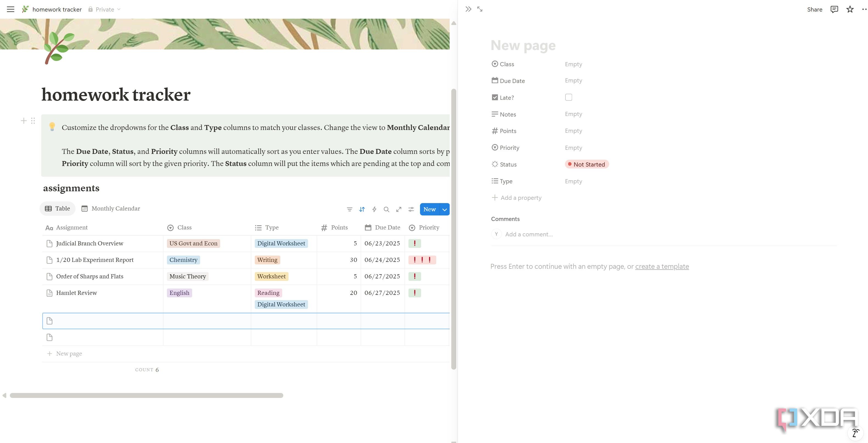Expand the New button dropdown arrow
Viewport: 868px width, 443px height.
tap(444, 209)
